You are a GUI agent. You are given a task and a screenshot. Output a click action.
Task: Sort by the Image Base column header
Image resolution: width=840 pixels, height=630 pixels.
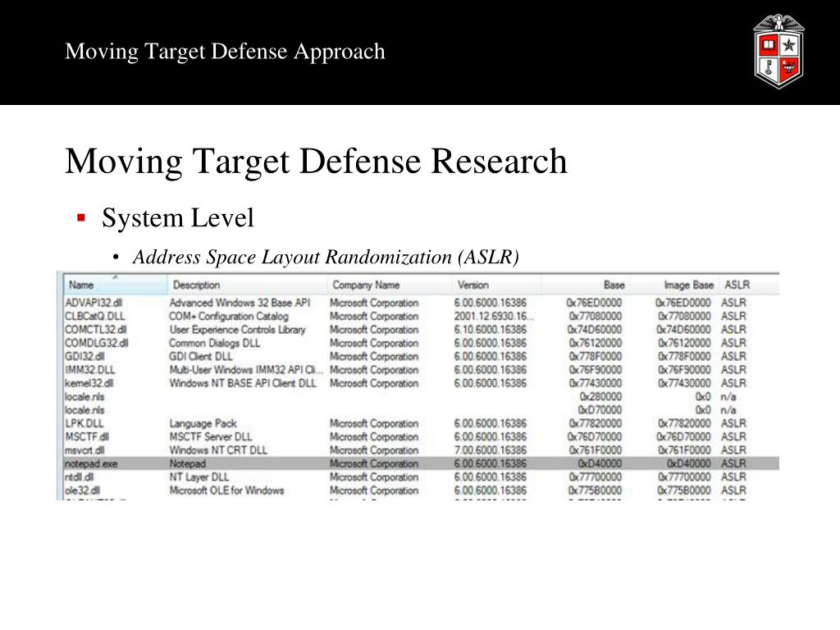(674, 285)
